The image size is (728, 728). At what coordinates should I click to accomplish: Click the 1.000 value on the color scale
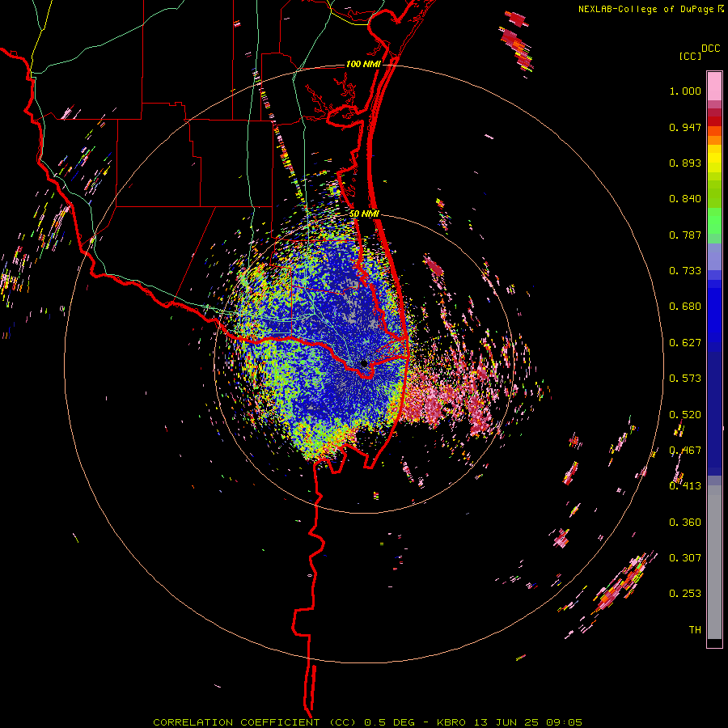coord(685,91)
